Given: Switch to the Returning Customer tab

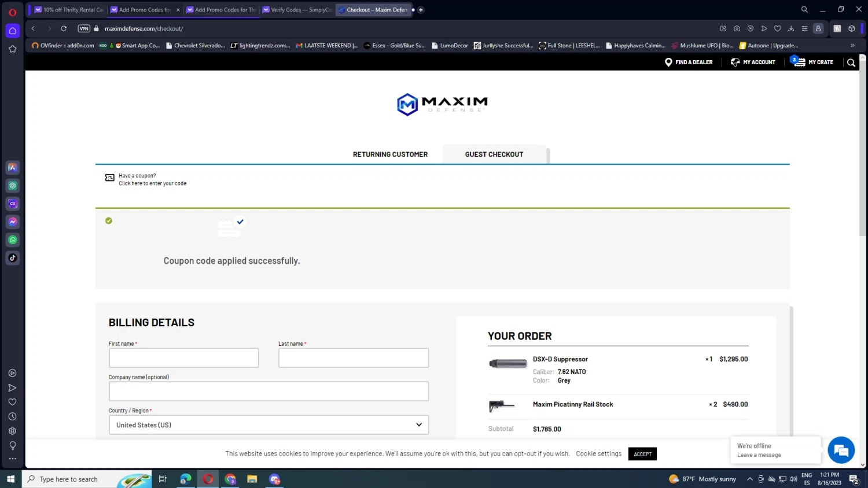Looking at the screenshot, I should 391,154.
